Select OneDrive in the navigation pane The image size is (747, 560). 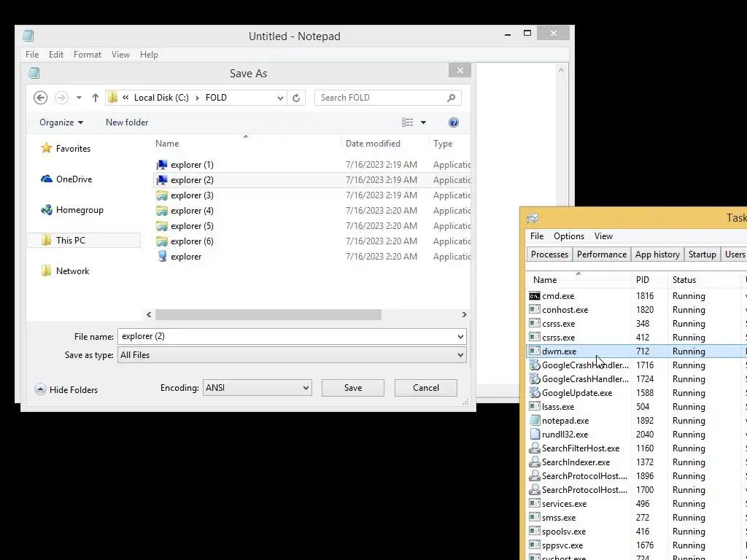click(x=74, y=179)
